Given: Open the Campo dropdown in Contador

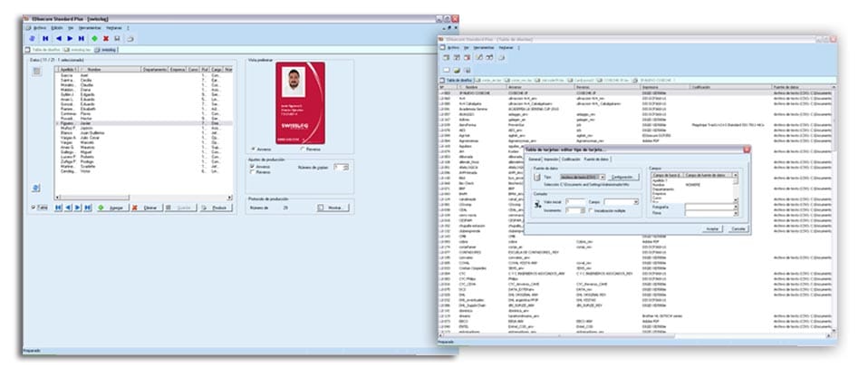Looking at the screenshot, I should 636,202.
